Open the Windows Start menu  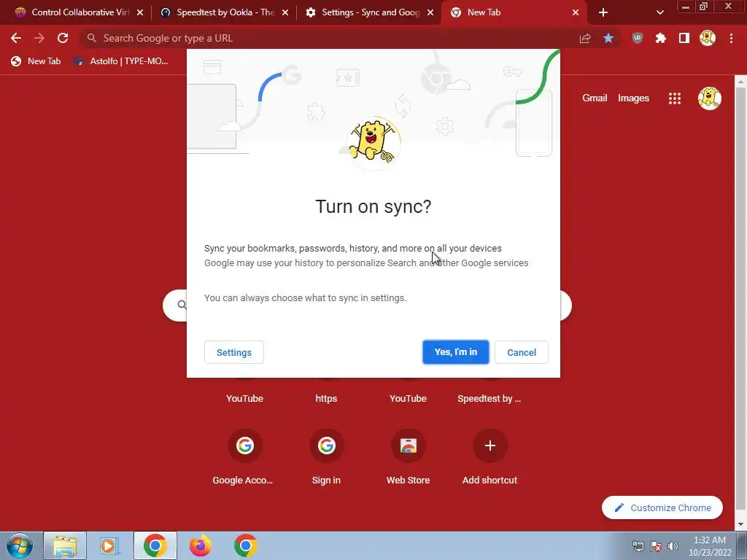(19, 545)
